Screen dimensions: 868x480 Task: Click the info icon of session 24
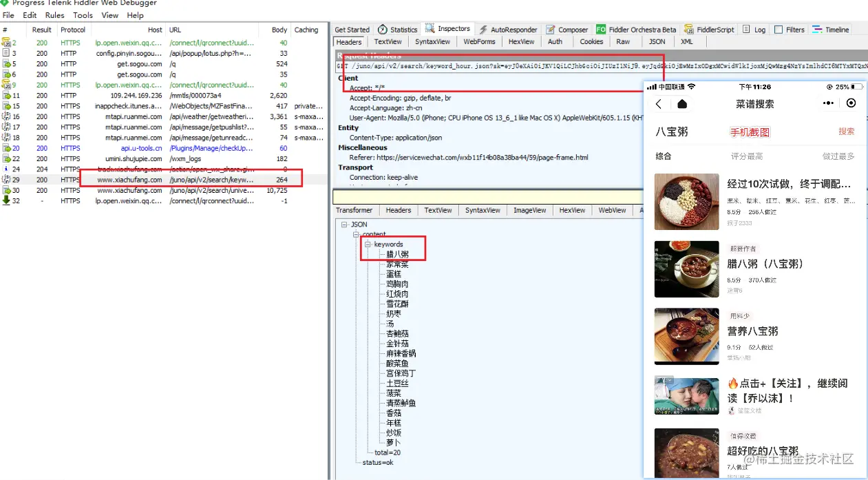point(6,169)
